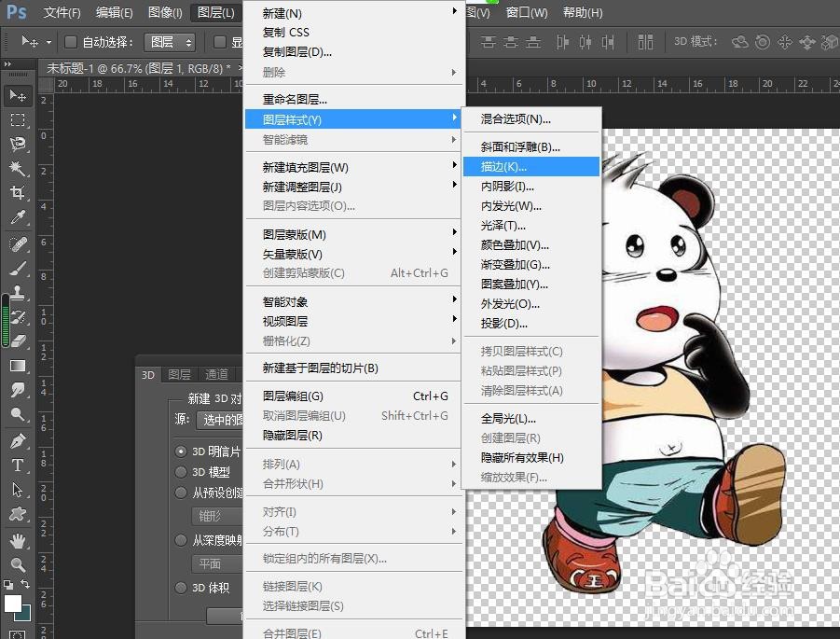
Task: Select the 从深度映射 radio button
Action: tap(181, 540)
